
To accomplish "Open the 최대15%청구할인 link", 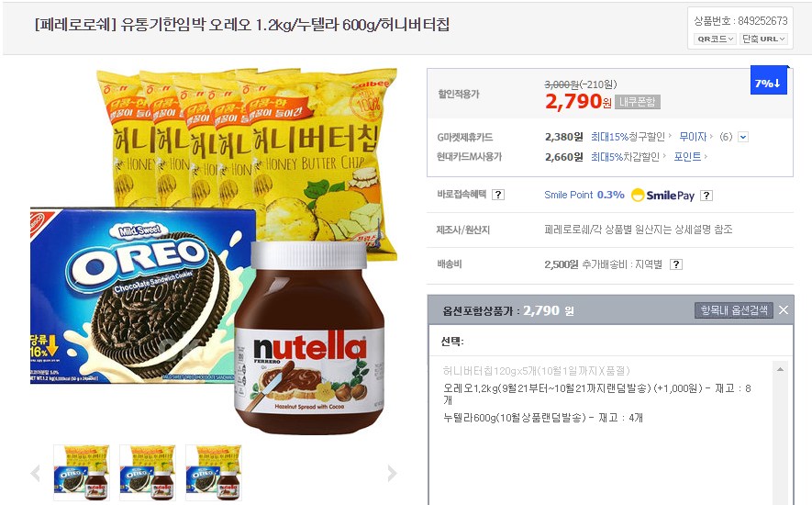I will [628, 137].
